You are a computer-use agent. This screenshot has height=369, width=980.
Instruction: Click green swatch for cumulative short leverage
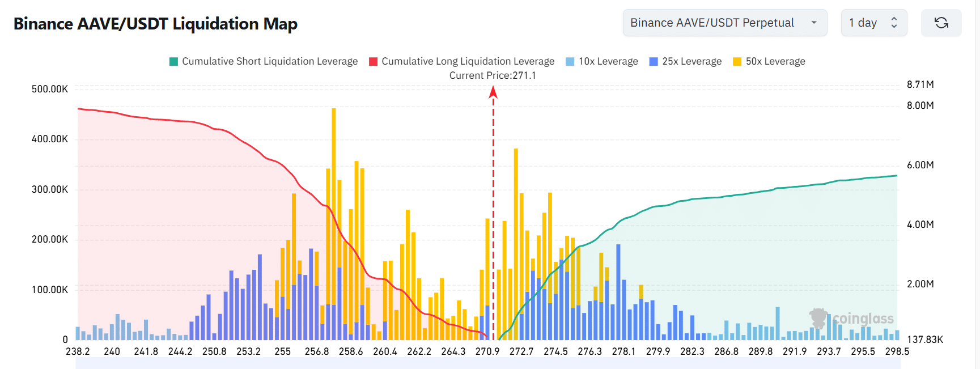point(174,61)
